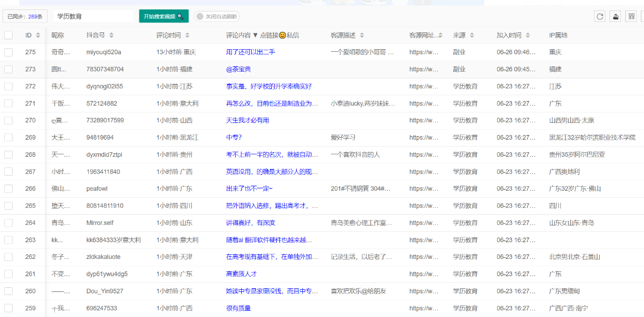The image size is (644, 317).
Task: Mark the checkbox for row 260
Action: tap(8, 291)
